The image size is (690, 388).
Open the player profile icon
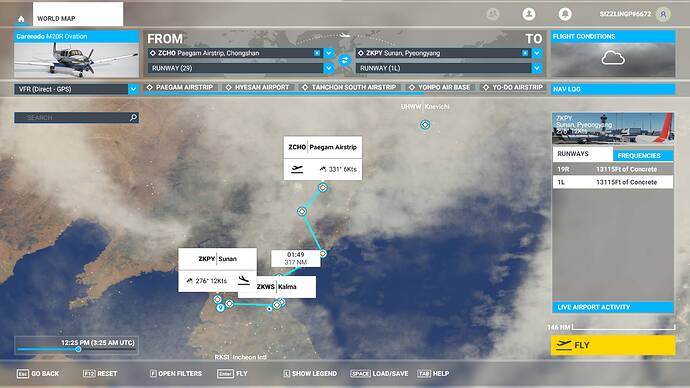[529, 14]
